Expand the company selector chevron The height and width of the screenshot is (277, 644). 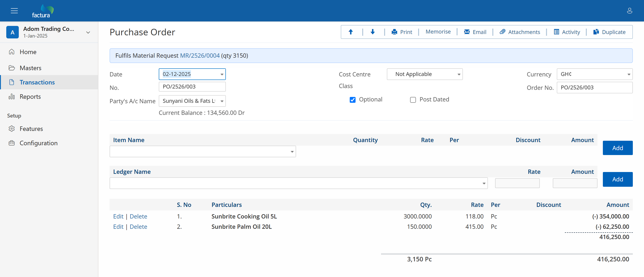pyautogui.click(x=88, y=32)
